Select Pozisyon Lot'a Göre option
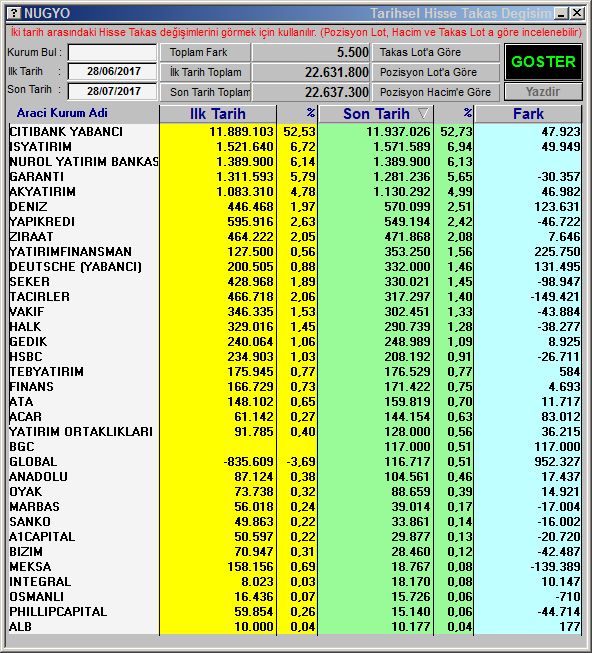 coord(435,72)
